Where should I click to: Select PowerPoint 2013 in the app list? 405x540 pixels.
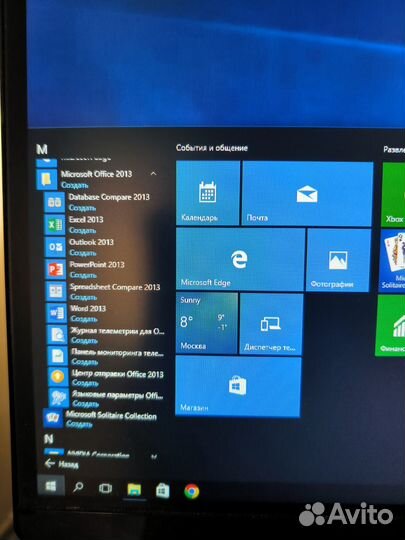(97, 264)
